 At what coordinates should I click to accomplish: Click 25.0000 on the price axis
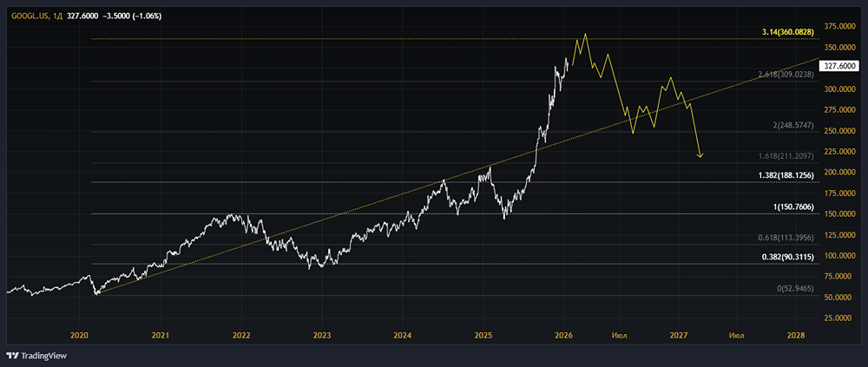(838, 318)
